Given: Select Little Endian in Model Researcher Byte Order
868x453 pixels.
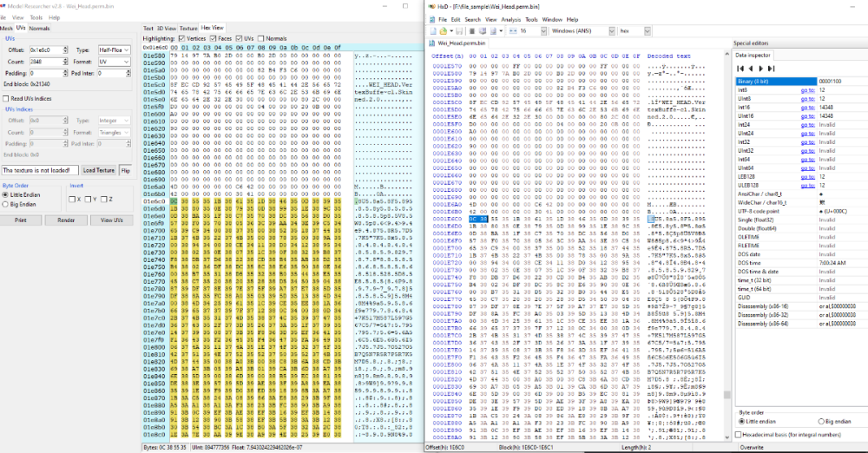Looking at the screenshot, I should 5,195.
